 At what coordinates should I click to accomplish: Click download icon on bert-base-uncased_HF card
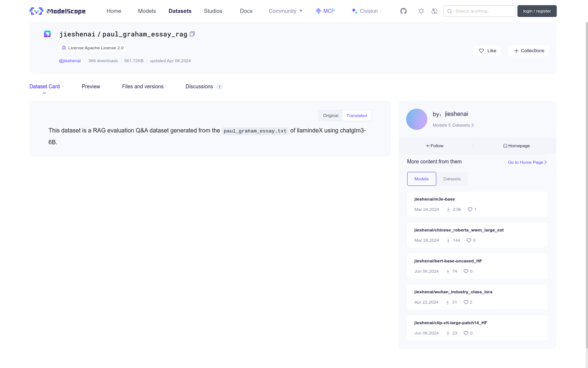(448, 271)
